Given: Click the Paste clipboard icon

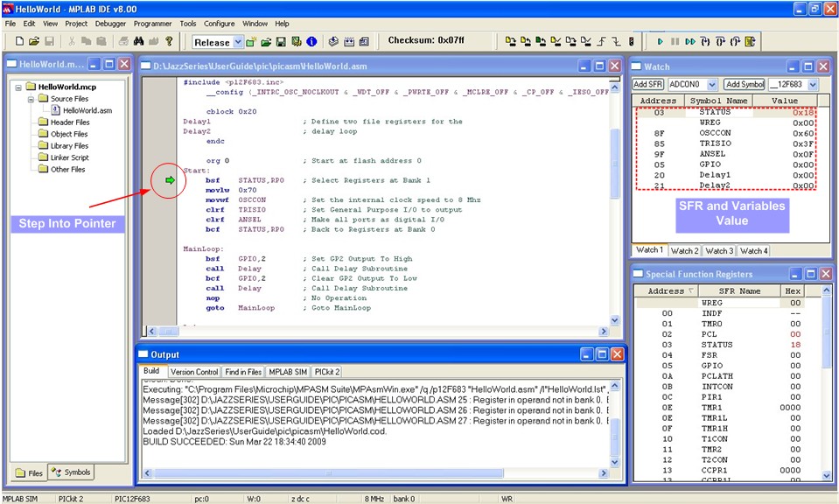Looking at the screenshot, I should tap(101, 41).
